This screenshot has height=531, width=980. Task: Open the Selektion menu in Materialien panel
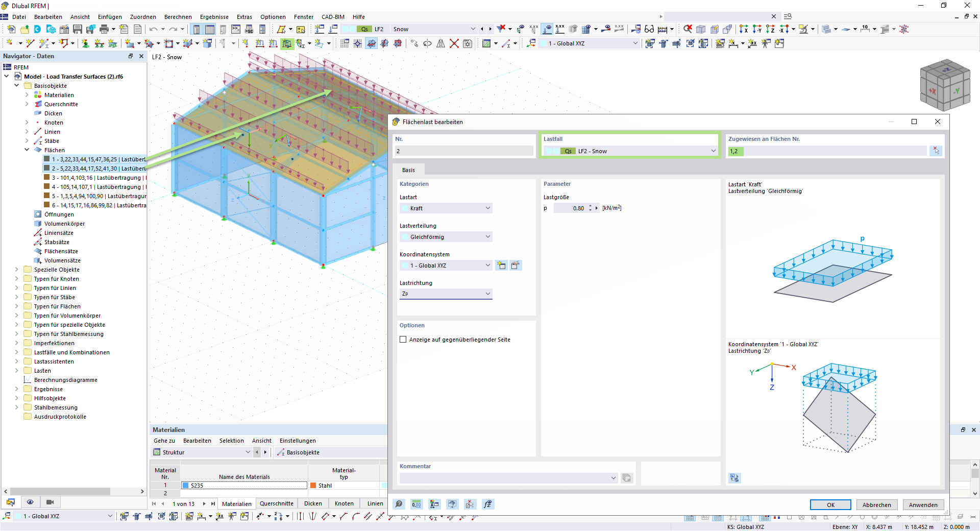(x=231, y=441)
